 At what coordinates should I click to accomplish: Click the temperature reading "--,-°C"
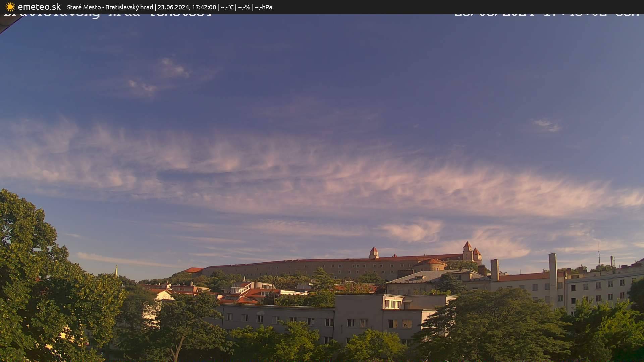227,7
